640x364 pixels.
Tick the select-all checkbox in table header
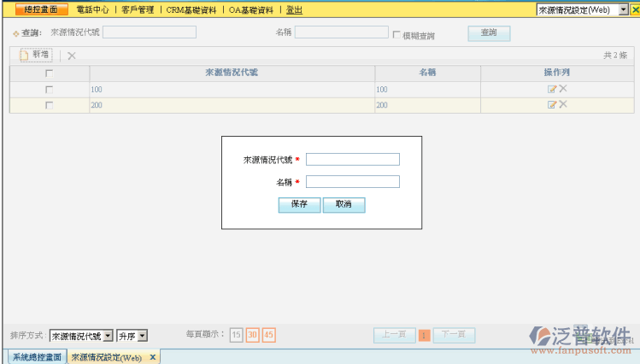tap(49, 73)
